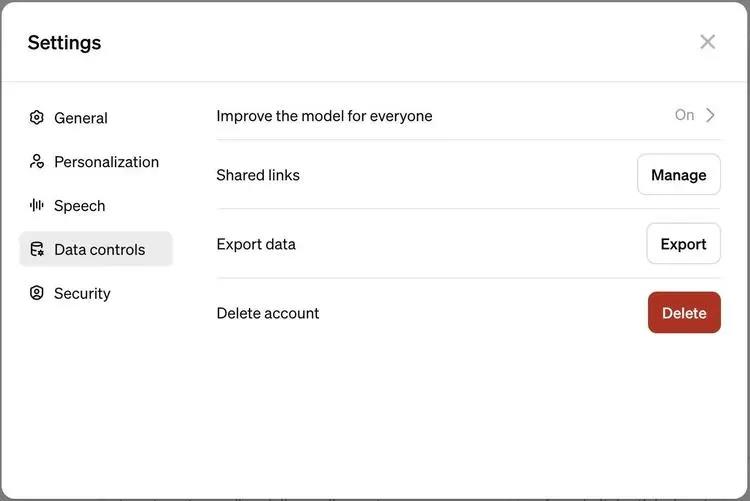Click the "Shared links" row label
Viewport: 750px width, 501px height.
click(x=258, y=175)
